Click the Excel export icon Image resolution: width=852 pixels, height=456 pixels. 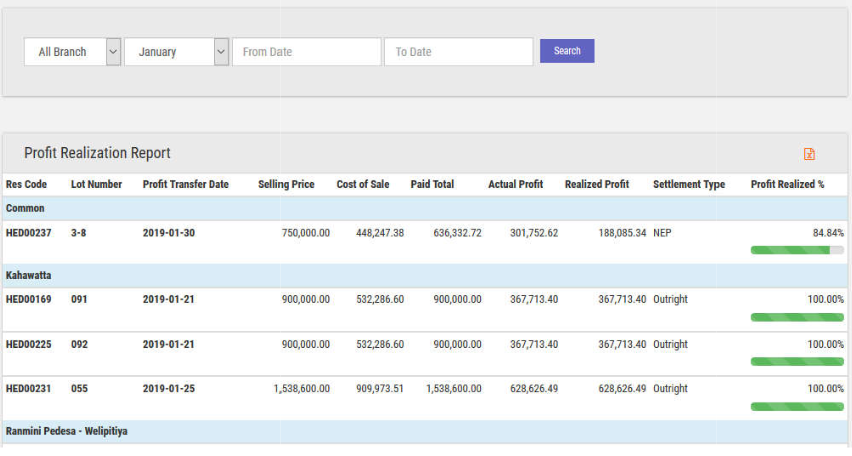pyautogui.click(x=809, y=154)
